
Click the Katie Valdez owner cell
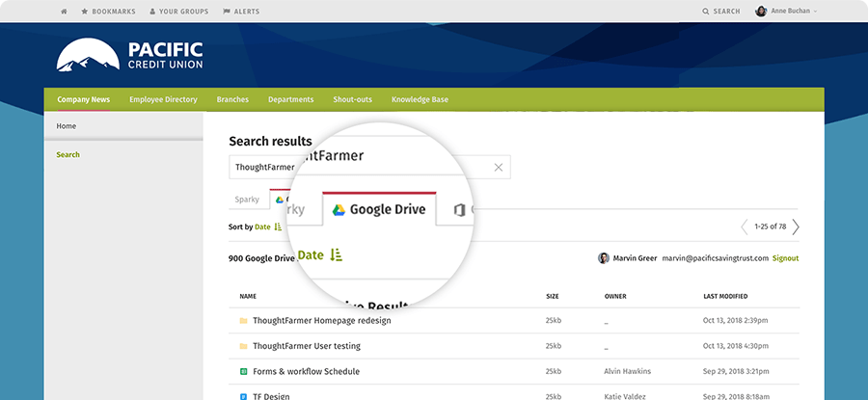[624, 397]
